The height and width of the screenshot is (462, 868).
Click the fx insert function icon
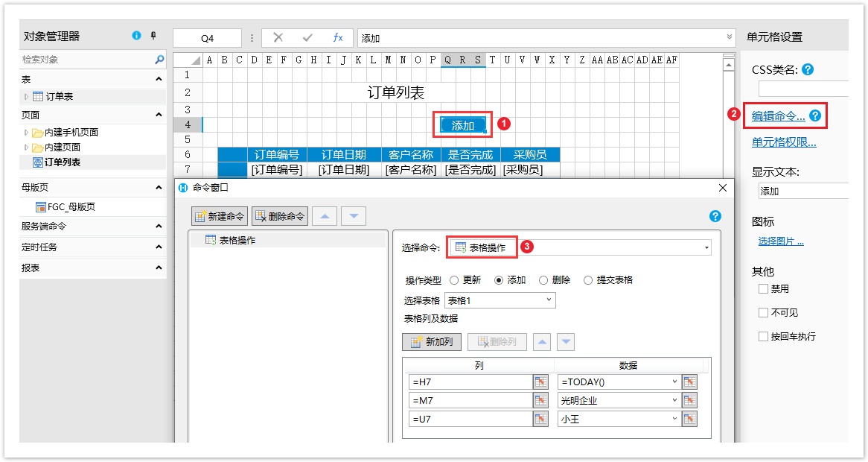[338, 38]
